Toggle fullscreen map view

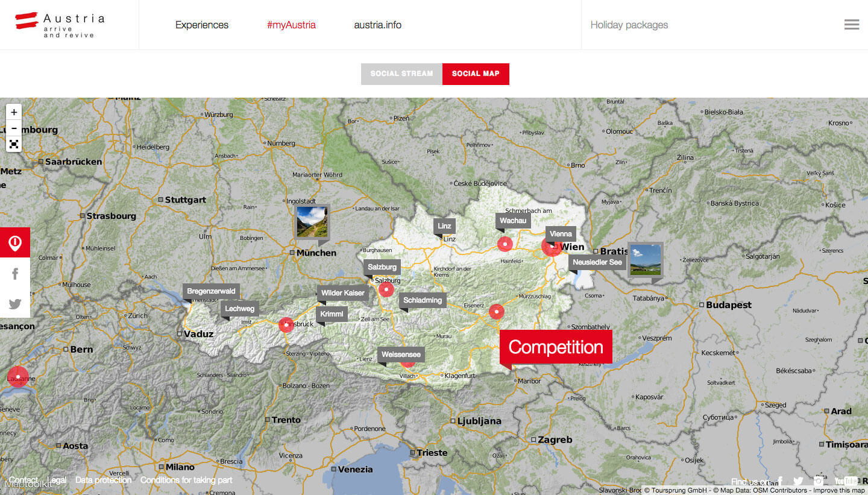pyautogui.click(x=14, y=144)
